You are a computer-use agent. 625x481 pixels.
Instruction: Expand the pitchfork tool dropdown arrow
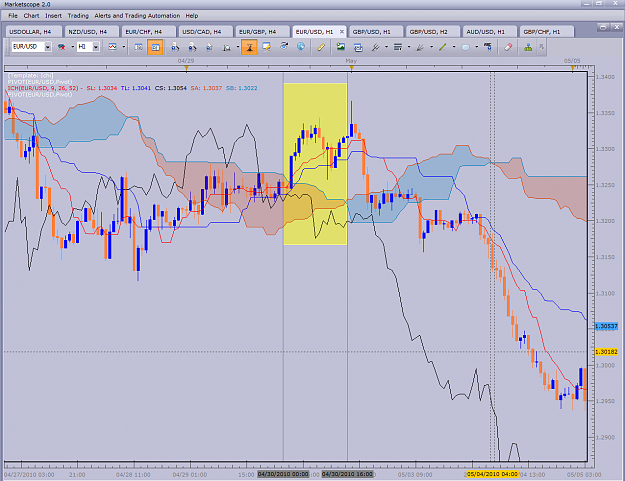[386, 47]
